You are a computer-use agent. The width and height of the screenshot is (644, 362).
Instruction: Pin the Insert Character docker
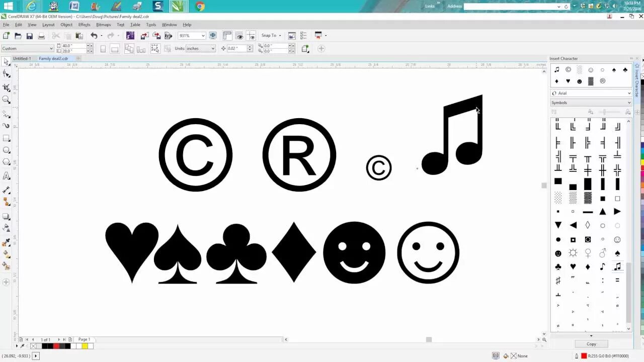click(631, 58)
